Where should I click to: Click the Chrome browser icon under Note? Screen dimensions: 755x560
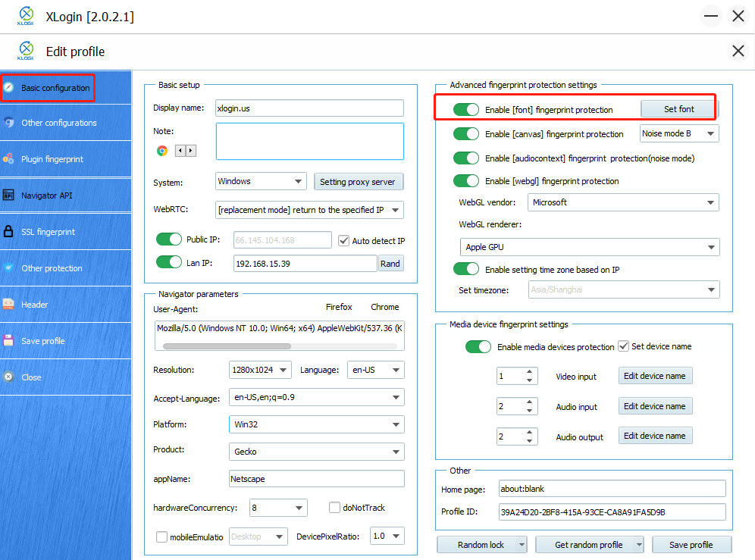161,151
